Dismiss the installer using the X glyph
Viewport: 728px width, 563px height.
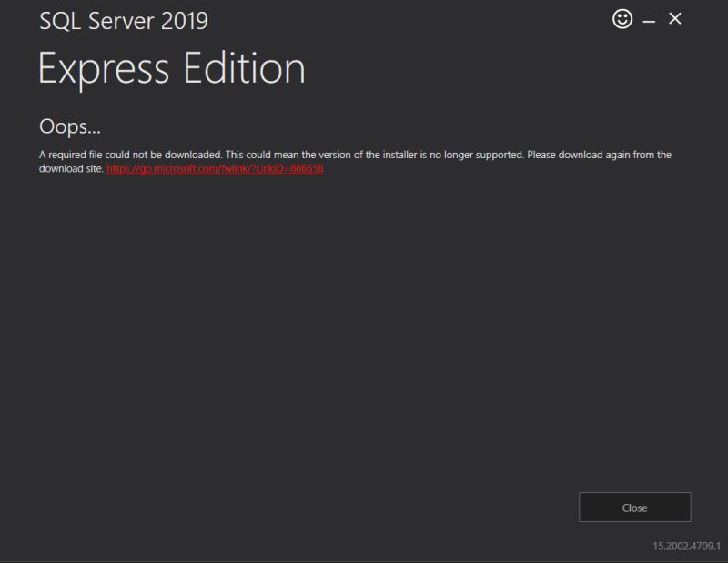[x=675, y=18]
